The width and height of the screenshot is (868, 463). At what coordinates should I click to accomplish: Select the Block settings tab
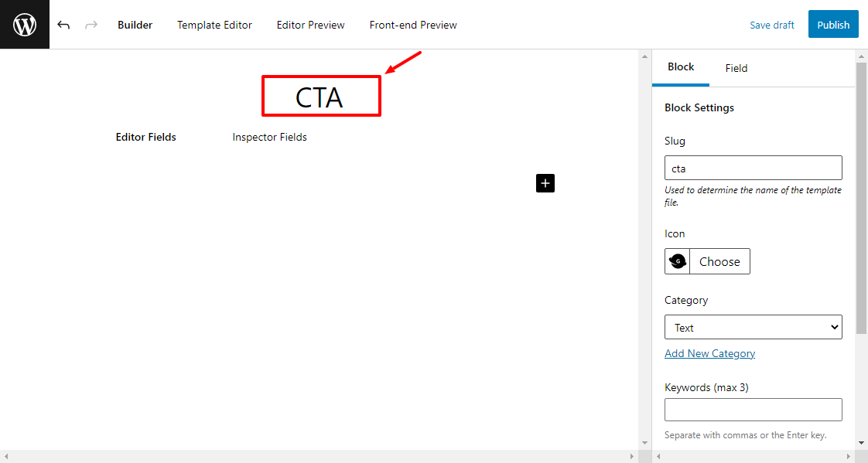681,67
